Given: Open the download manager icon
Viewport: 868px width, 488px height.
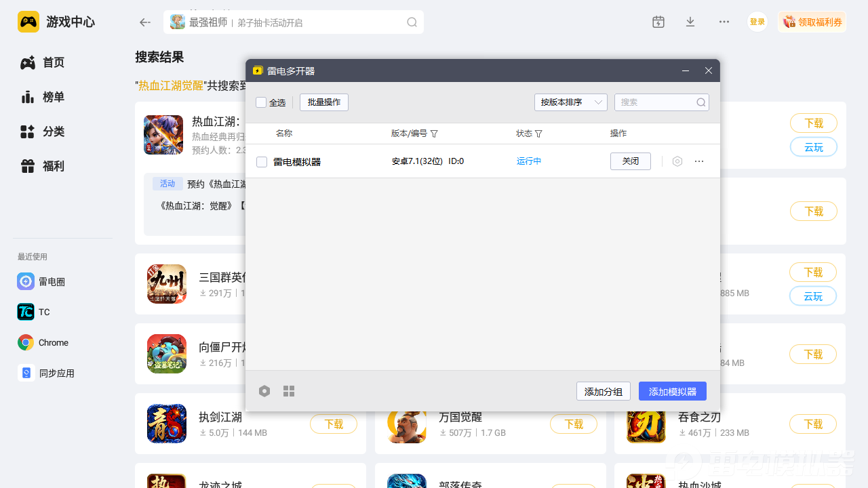Looking at the screenshot, I should [690, 22].
